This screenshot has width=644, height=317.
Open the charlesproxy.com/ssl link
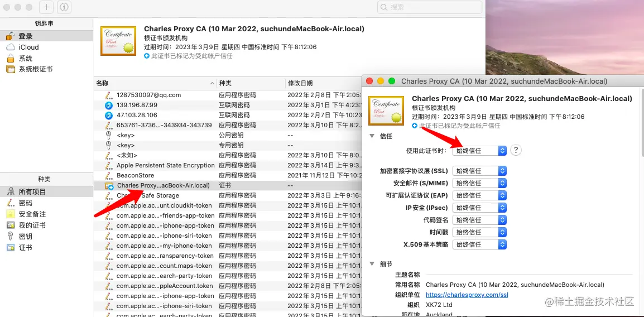coord(468,295)
